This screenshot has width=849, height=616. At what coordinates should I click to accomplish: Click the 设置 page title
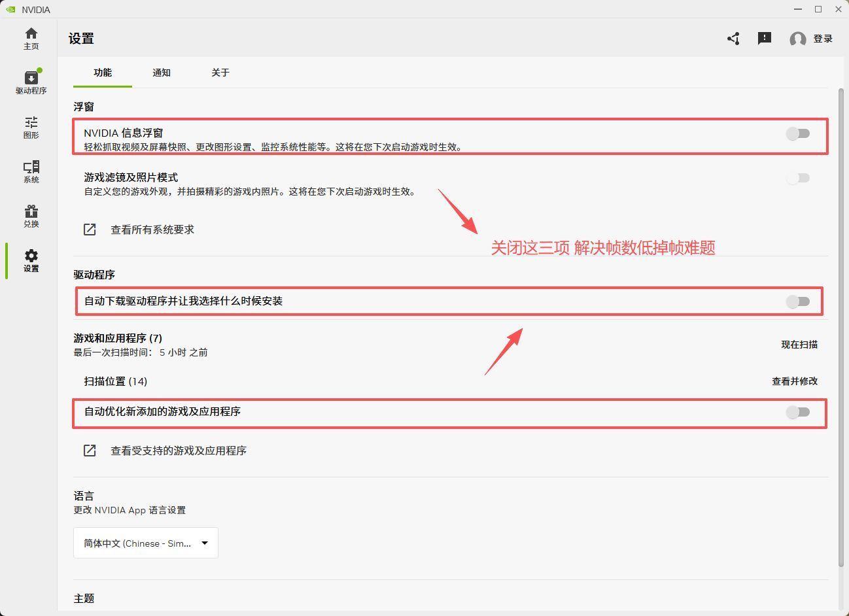pos(81,39)
